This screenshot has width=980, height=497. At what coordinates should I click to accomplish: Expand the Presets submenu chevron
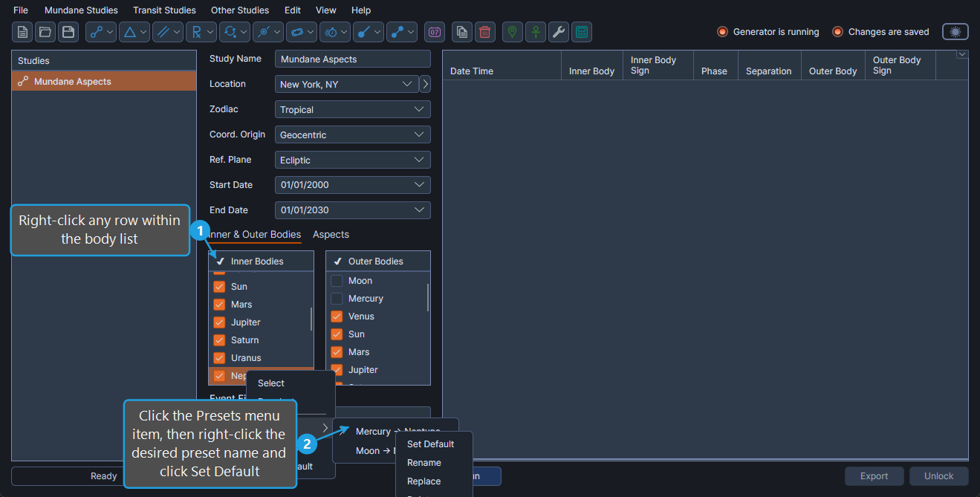325,427
